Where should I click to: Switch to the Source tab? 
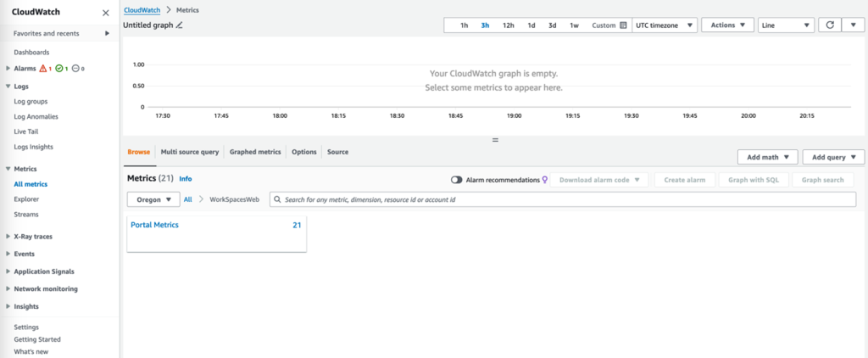(x=337, y=152)
